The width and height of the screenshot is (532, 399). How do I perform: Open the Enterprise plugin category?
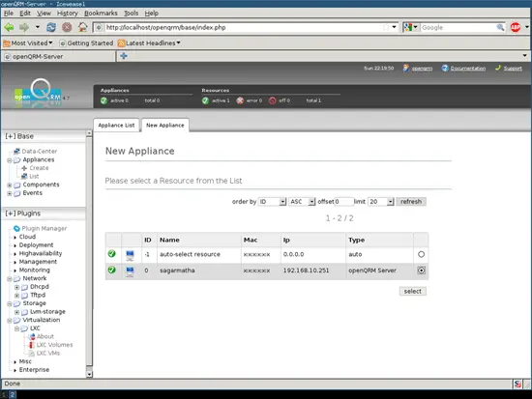click(34, 370)
